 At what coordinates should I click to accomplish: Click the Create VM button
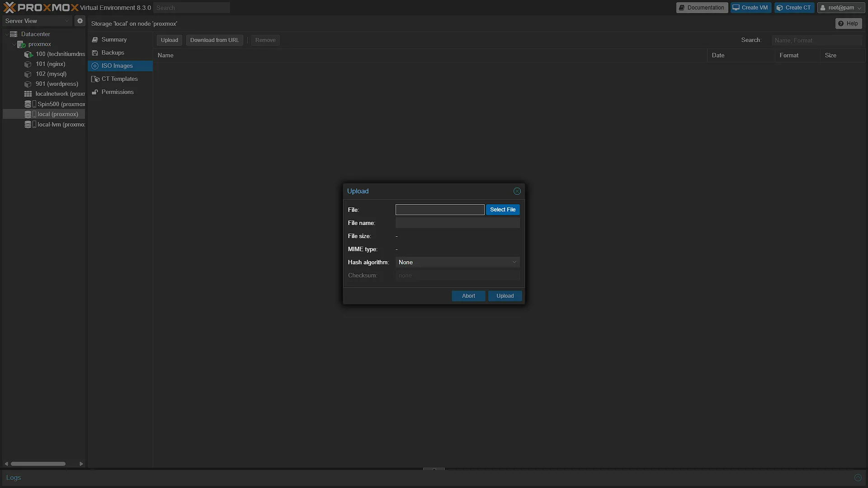coord(751,8)
